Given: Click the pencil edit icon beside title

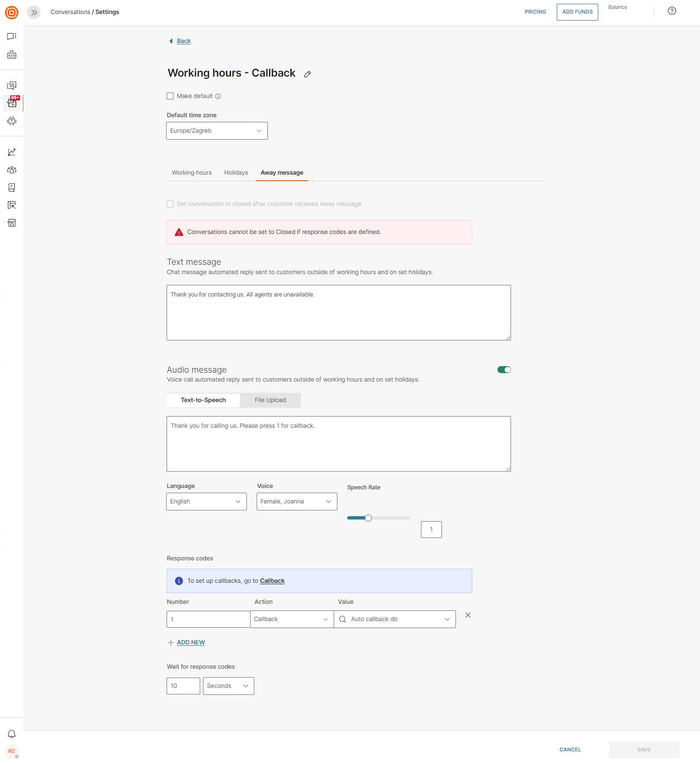Looking at the screenshot, I should [308, 74].
